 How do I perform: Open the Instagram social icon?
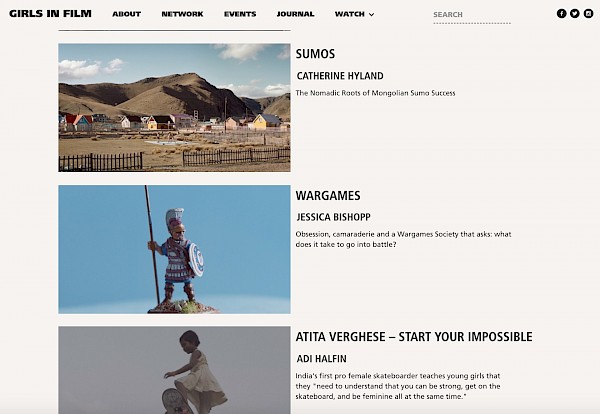(x=589, y=14)
